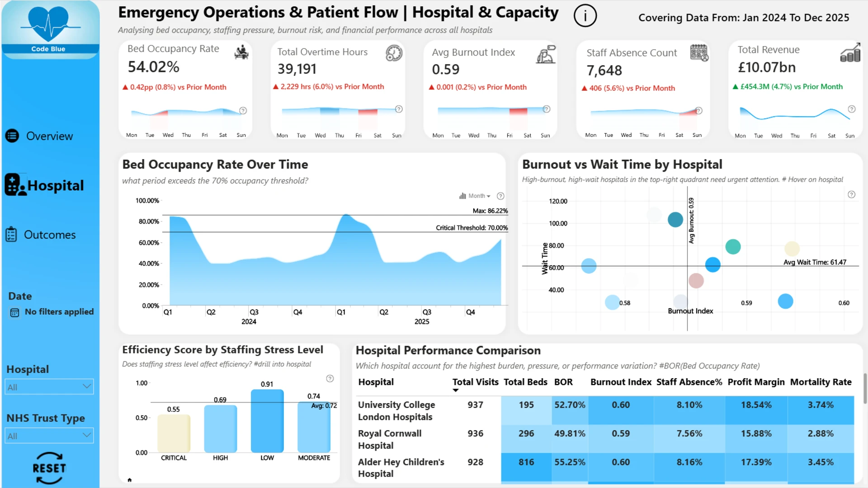The image size is (868, 488).
Task: Click the Bed Occupancy Rate bed icon
Action: (x=241, y=52)
